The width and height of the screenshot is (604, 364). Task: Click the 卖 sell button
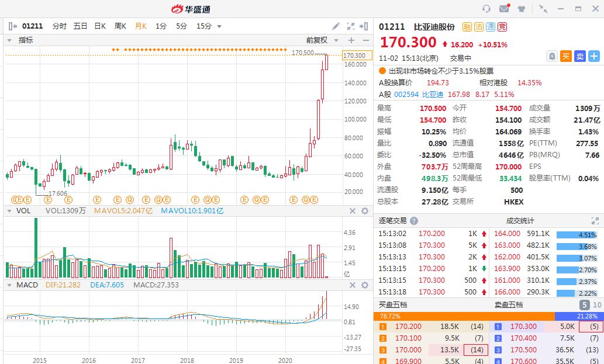point(579,56)
